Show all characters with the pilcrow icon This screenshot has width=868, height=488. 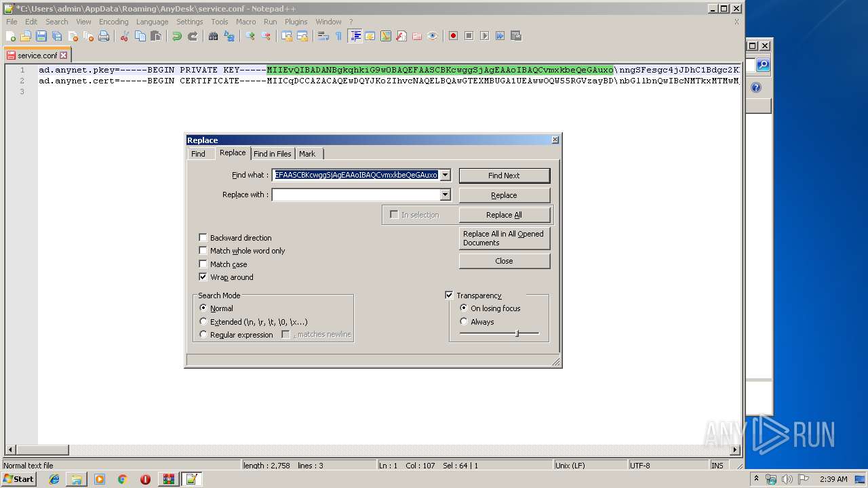338,36
